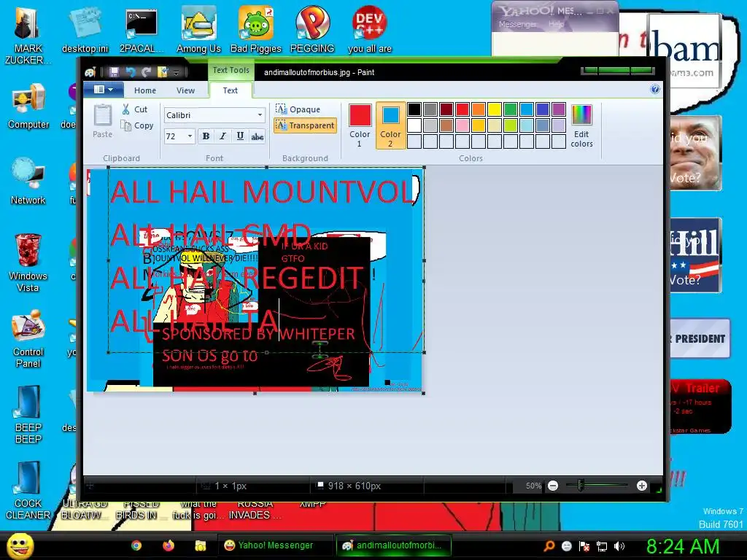Click the smiley Start button on taskbar

(x=20, y=545)
